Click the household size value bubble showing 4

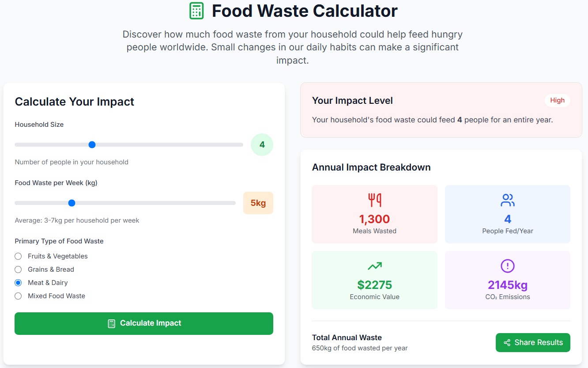pyautogui.click(x=262, y=144)
